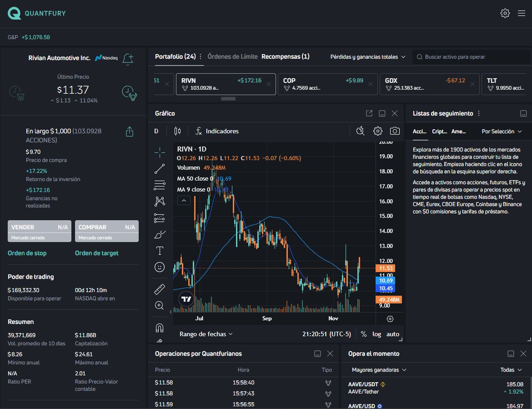Select the brush drawing tool
Image resolution: width=532 pixels, height=409 pixels.
(x=160, y=234)
